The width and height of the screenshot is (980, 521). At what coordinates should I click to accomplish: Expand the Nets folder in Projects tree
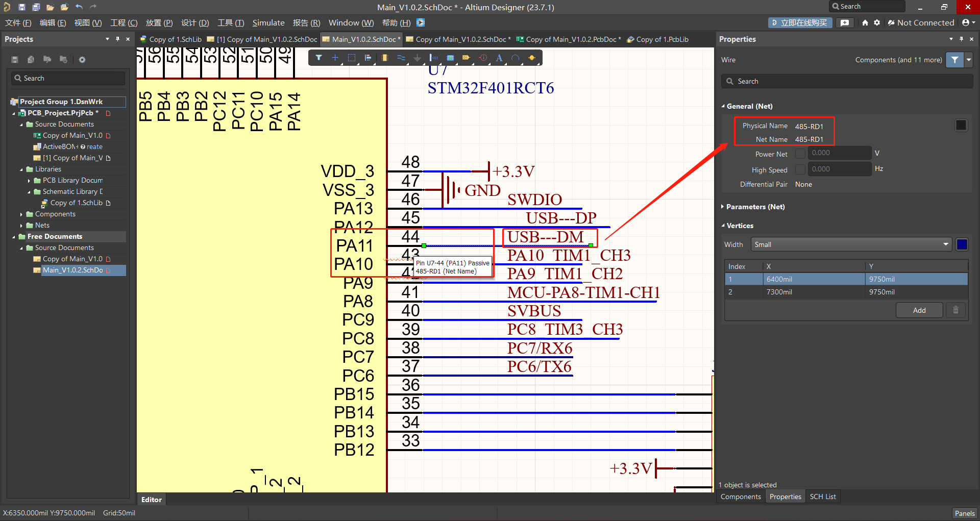[x=21, y=226]
